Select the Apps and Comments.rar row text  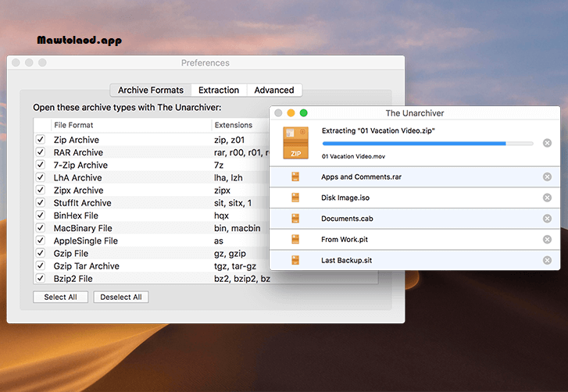click(361, 176)
